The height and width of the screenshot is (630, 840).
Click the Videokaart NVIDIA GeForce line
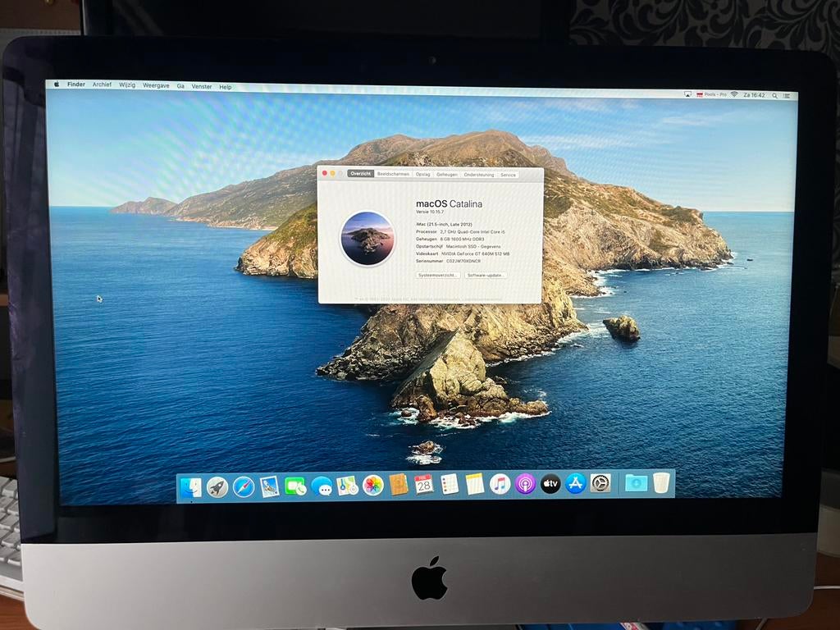point(463,253)
